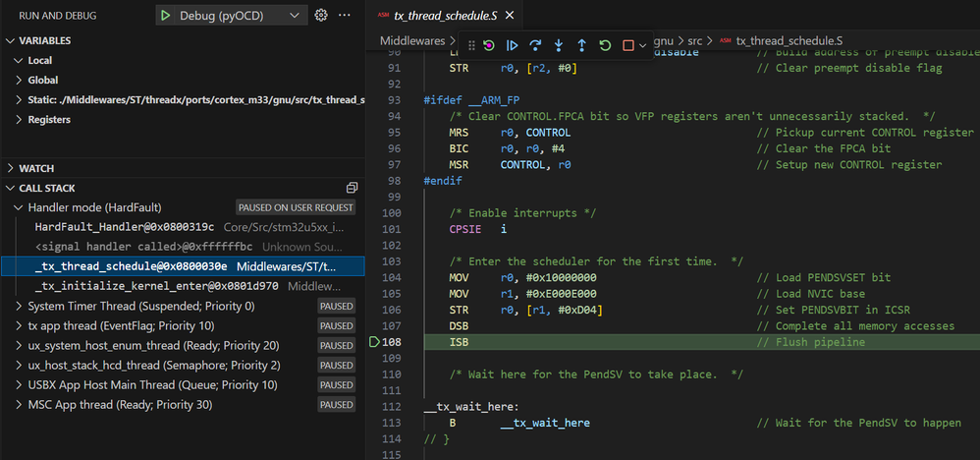Click Reset device in the debug toolbar
Image resolution: width=980 pixels, height=460 pixels.
click(x=489, y=45)
